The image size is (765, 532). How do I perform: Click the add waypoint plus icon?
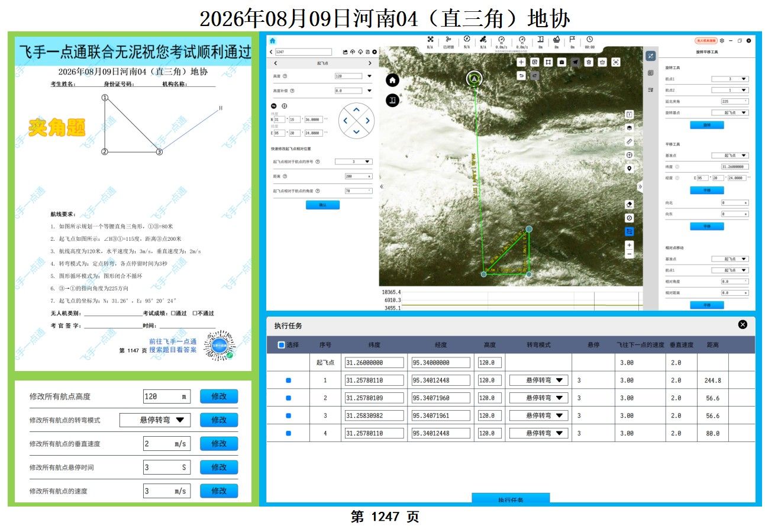coord(521,62)
